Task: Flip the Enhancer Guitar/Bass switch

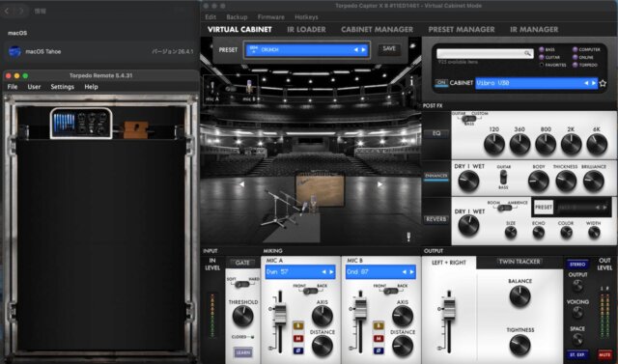Action: pos(503,178)
